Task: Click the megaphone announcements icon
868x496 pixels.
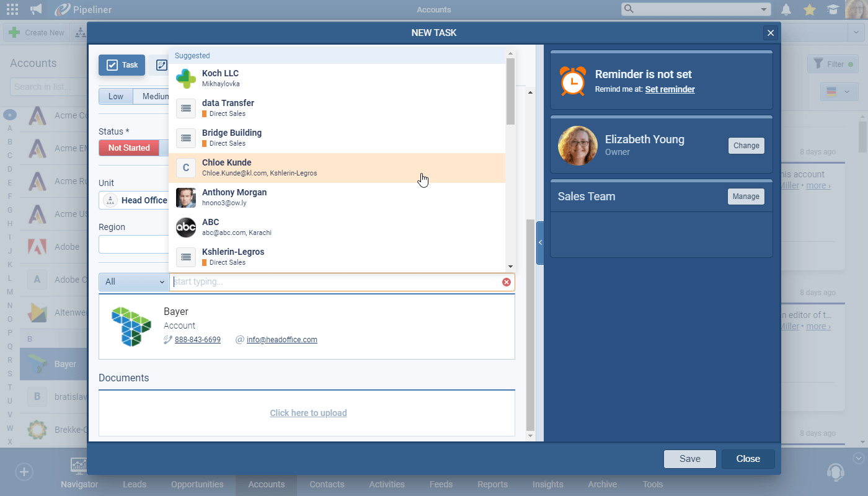Action: pos(37,9)
